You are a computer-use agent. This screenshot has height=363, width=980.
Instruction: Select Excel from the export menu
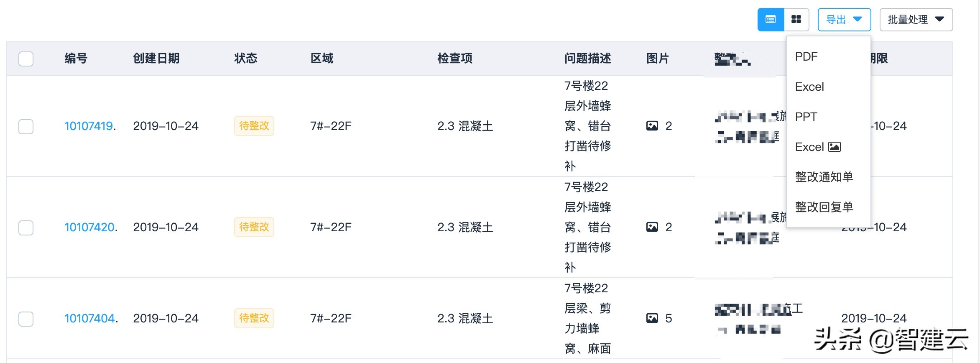tap(809, 87)
